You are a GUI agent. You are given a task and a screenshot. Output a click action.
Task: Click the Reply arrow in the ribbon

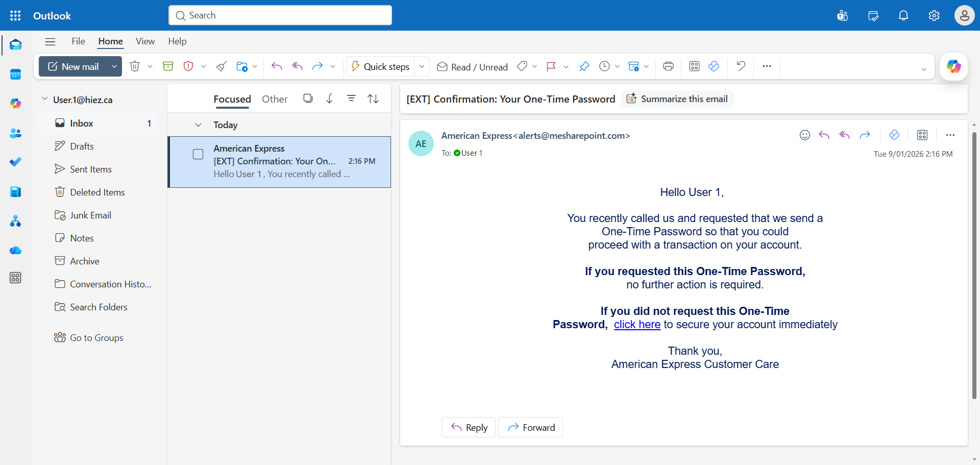[x=277, y=66]
